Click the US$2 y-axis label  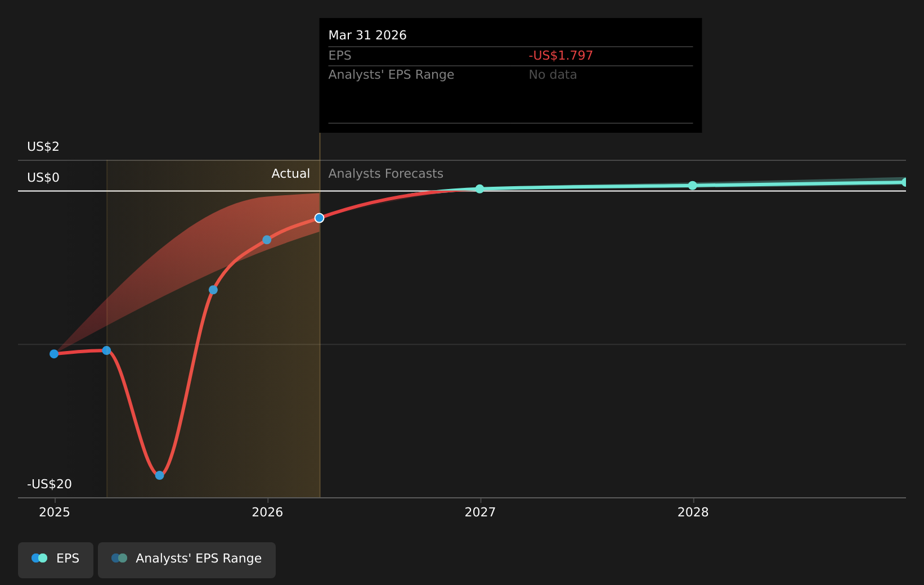click(43, 147)
